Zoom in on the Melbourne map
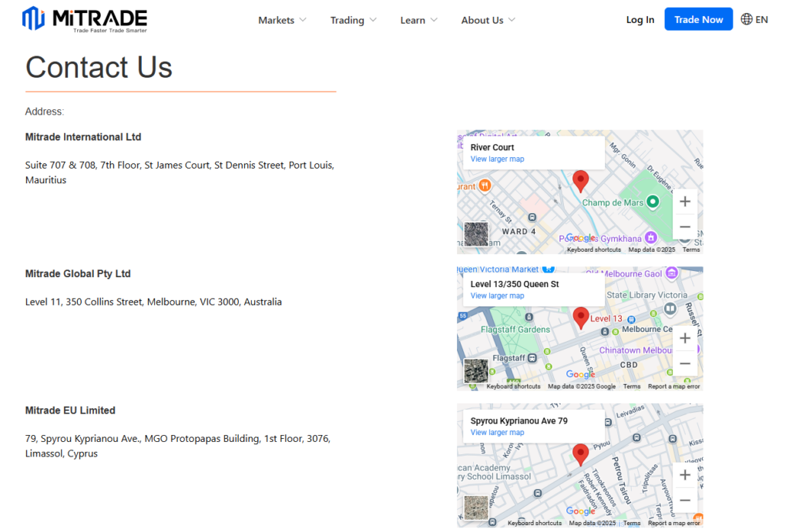 685,339
